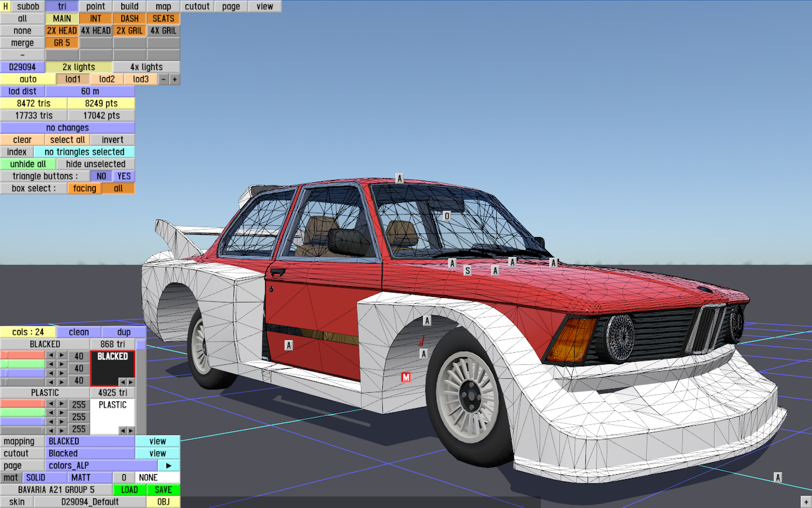Click the S marker on the hood
This screenshot has width=812, height=508.
click(467, 271)
